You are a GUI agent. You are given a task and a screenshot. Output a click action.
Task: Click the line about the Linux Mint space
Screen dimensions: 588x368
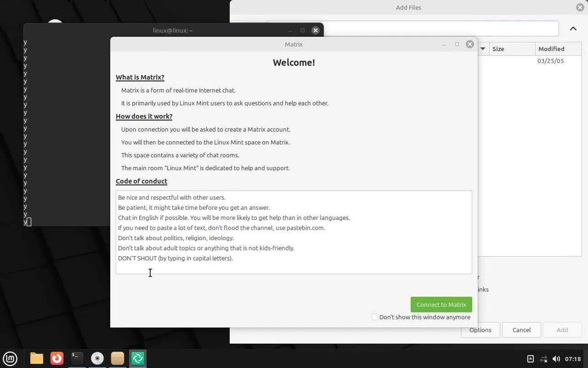(x=205, y=142)
